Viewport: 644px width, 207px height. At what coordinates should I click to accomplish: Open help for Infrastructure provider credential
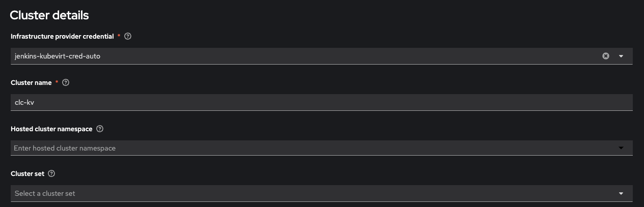[x=128, y=37]
